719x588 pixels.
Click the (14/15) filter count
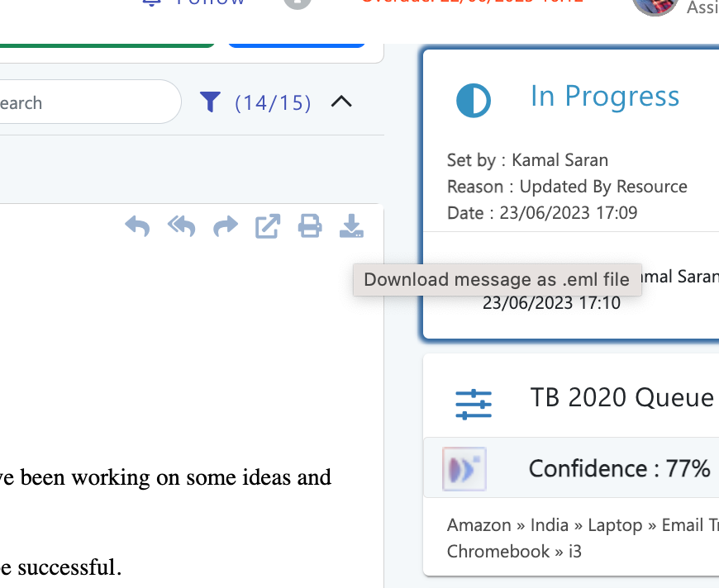point(273,103)
